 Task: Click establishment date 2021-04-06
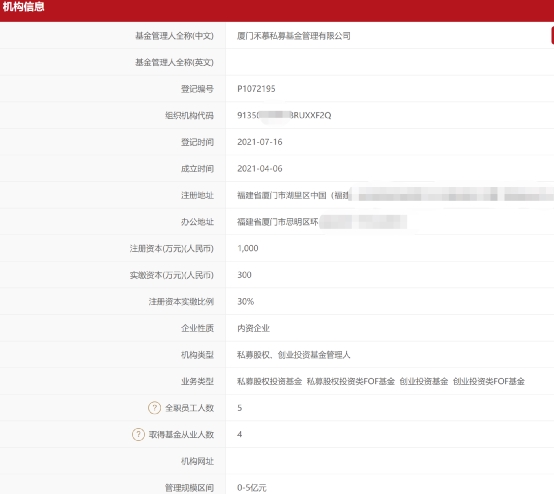(260, 169)
